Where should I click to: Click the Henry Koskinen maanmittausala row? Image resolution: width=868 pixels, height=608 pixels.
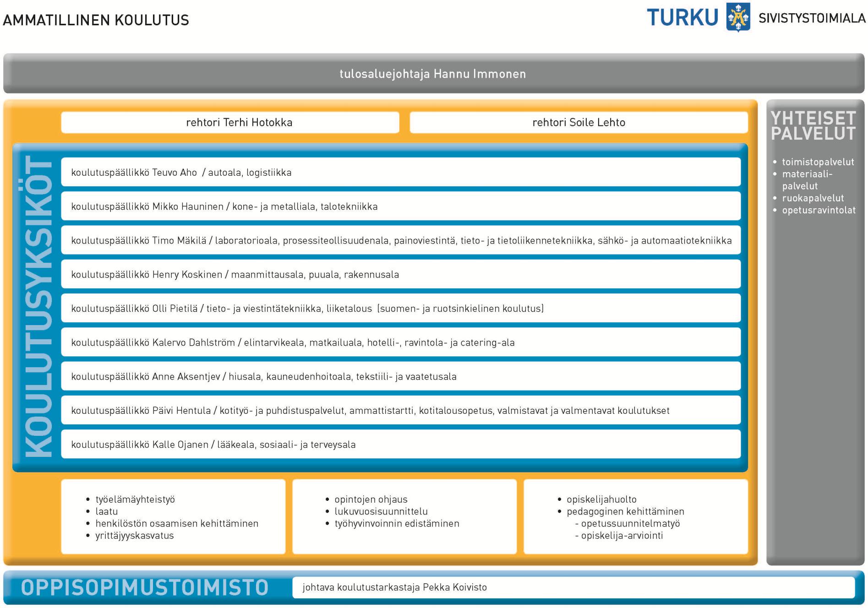pyautogui.click(x=401, y=274)
